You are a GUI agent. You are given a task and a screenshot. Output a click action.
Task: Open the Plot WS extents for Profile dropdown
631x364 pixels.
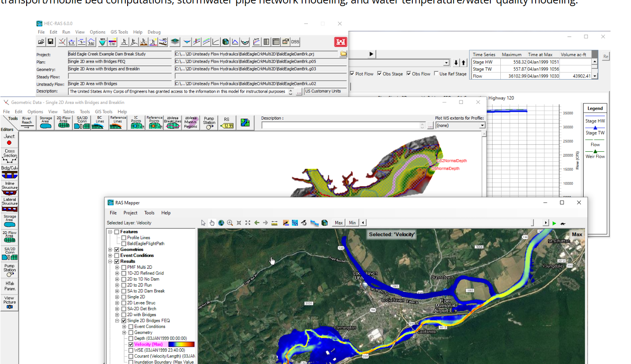coord(482,125)
